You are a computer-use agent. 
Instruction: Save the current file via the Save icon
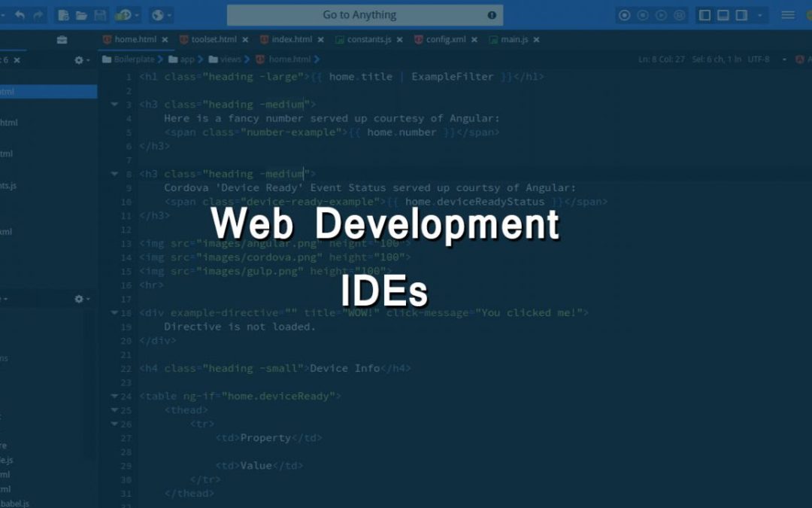tap(101, 14)
